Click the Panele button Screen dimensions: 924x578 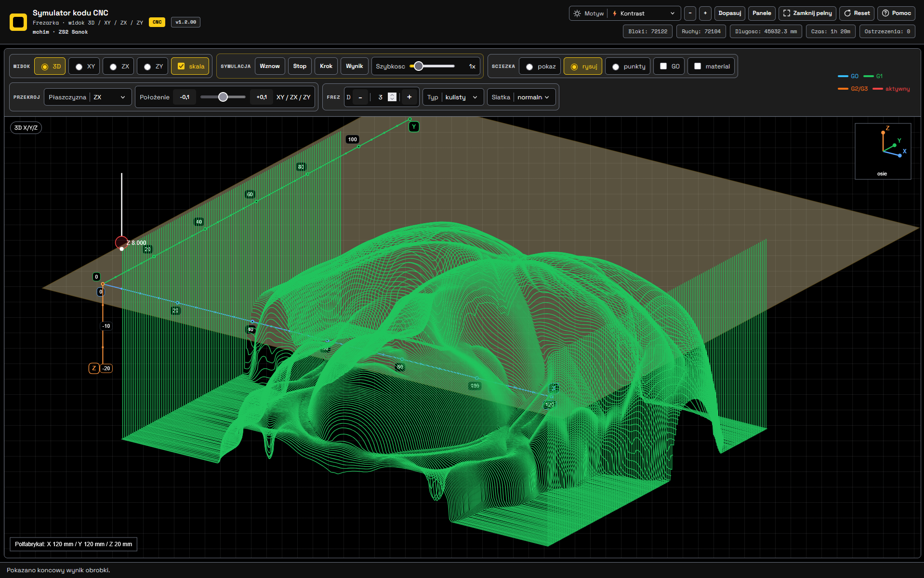[762, 13]
